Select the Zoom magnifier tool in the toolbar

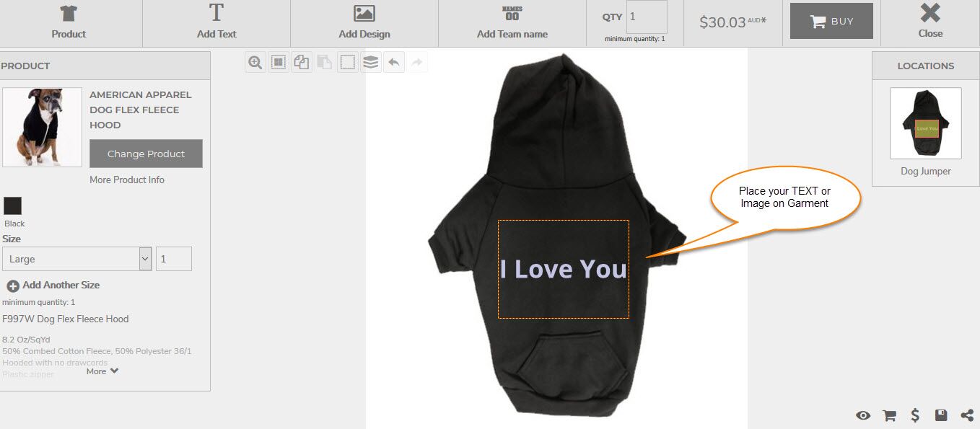tap(255, 62)
